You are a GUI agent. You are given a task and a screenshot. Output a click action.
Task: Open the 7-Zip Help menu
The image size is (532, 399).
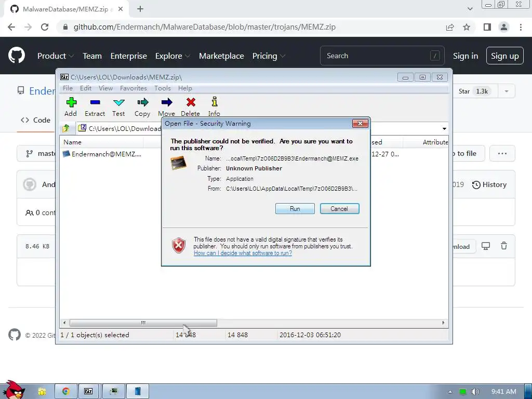pos(185,88)
